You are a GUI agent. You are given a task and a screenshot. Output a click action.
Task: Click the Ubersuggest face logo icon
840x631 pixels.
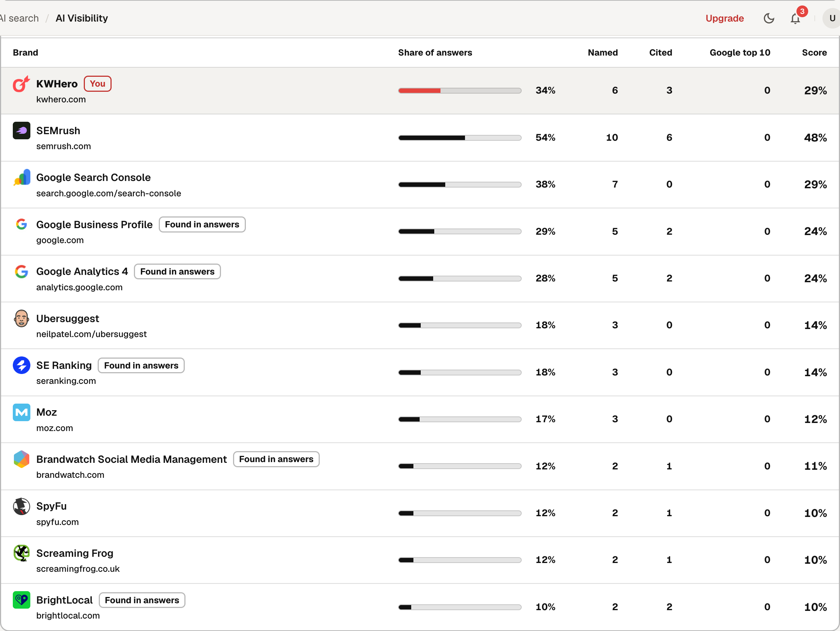click(21, 318)
